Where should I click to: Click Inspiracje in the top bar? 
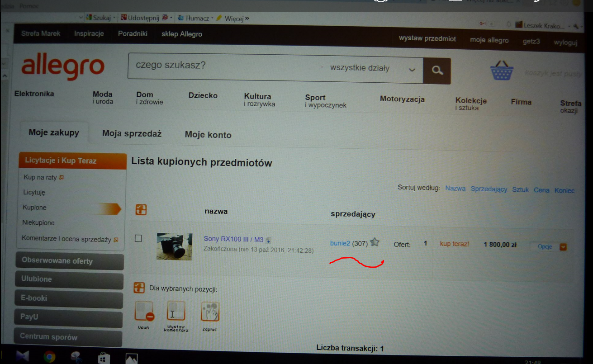click(x=89, y=33)
